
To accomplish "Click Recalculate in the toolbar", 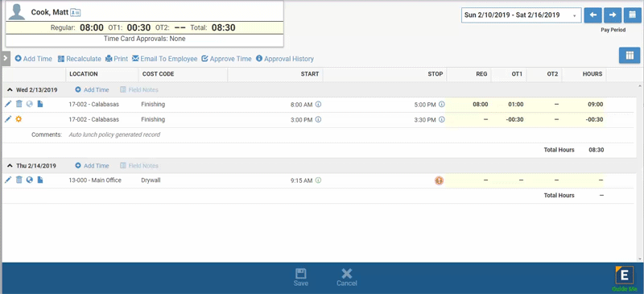I will pos(79,59).
